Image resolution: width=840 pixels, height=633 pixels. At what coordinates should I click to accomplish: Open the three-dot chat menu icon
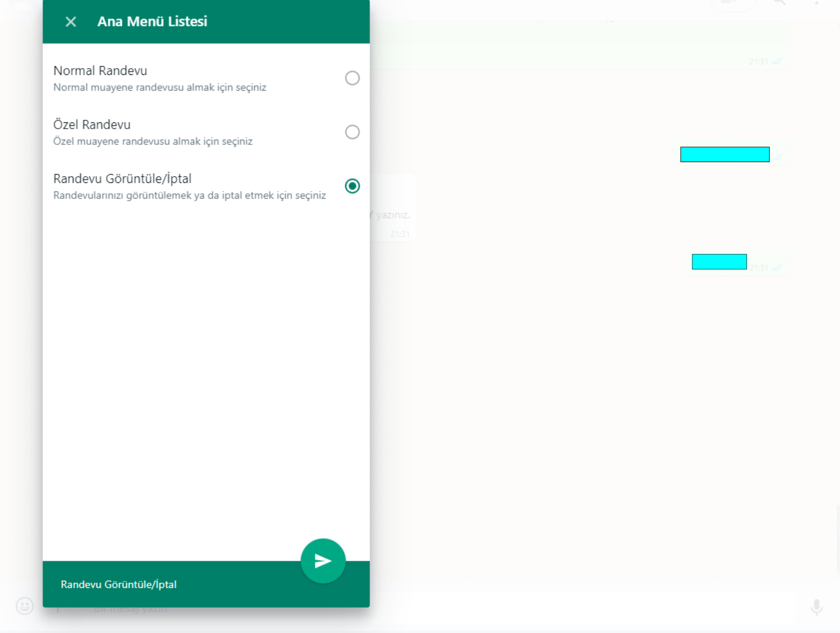click(816, 2)
